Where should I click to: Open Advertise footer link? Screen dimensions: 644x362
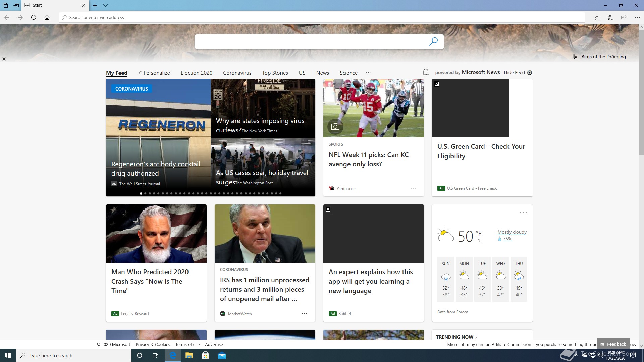point(214,344)
